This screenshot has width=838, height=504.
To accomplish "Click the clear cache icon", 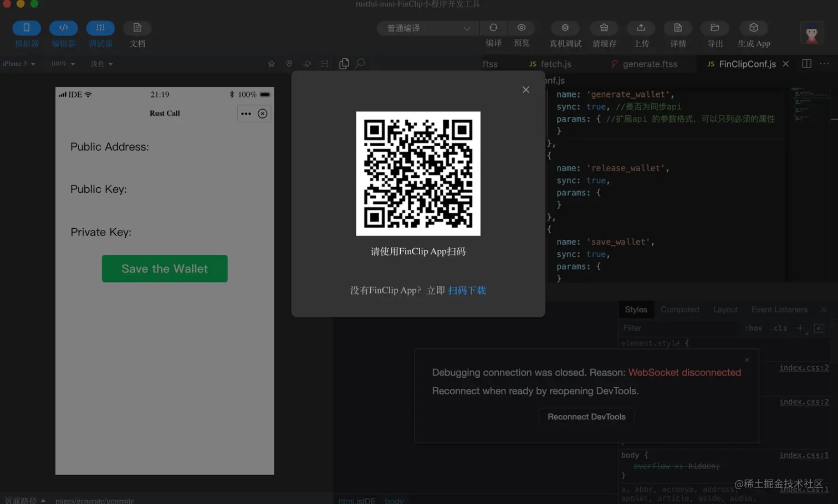I will pyautogui.click(x=604, y=28).
